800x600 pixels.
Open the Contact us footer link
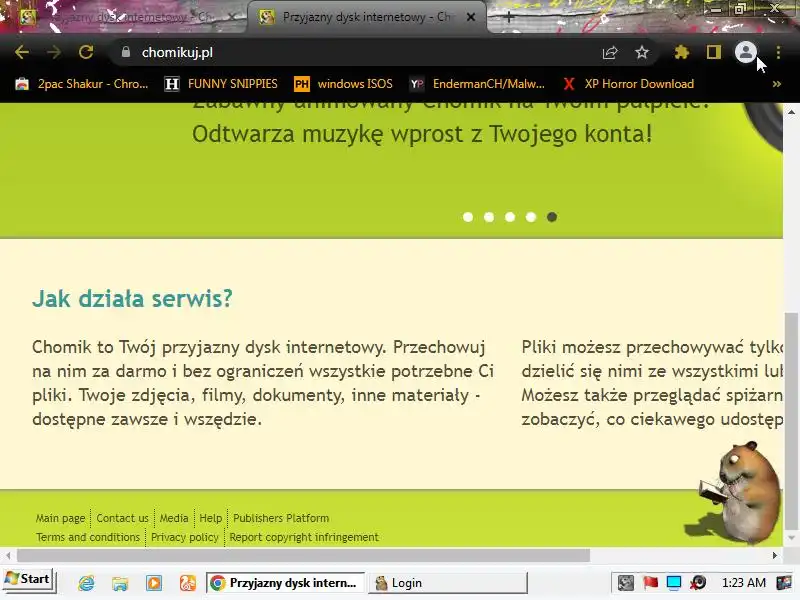click(x=122, y=518)
